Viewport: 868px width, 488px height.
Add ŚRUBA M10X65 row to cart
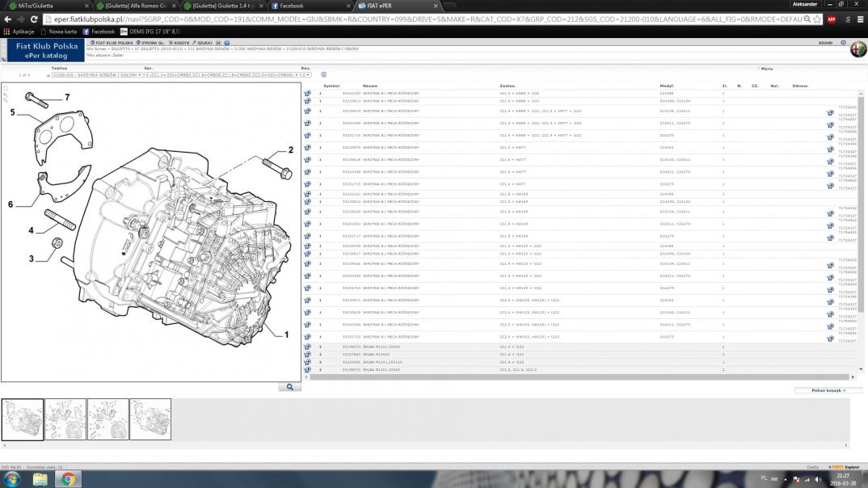tap(307, 355)
